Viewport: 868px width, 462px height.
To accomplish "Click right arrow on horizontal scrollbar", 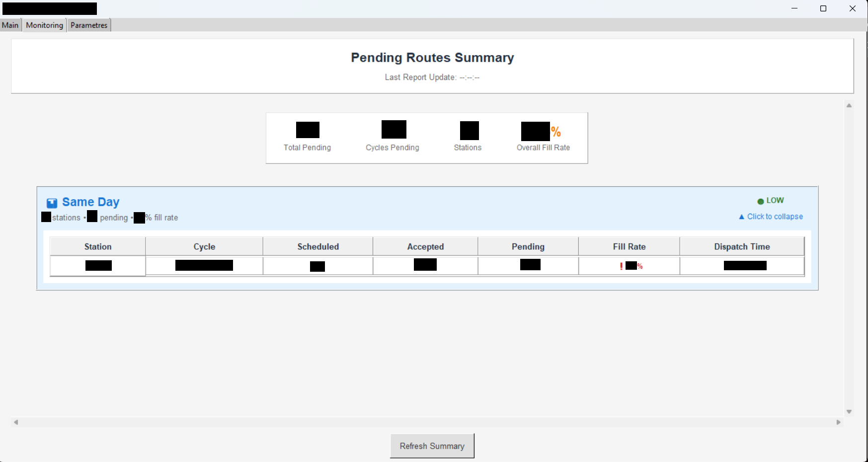I will point(839,422).
